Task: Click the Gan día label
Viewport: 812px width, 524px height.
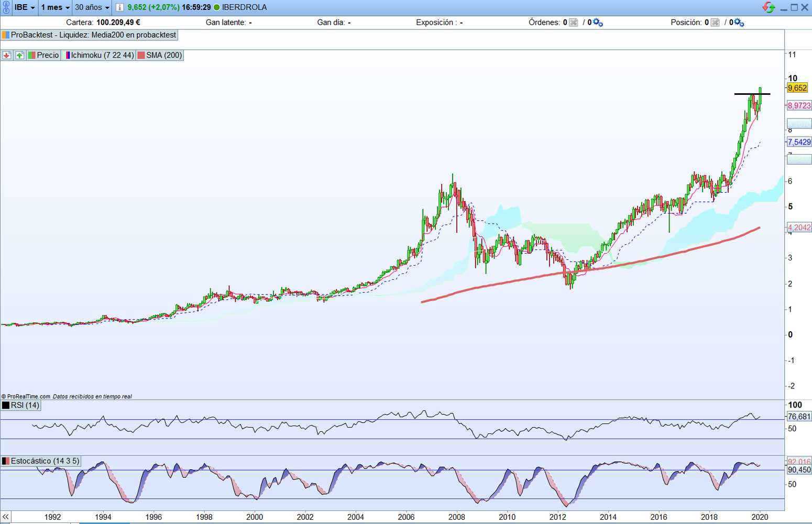Action: [331, 23]
